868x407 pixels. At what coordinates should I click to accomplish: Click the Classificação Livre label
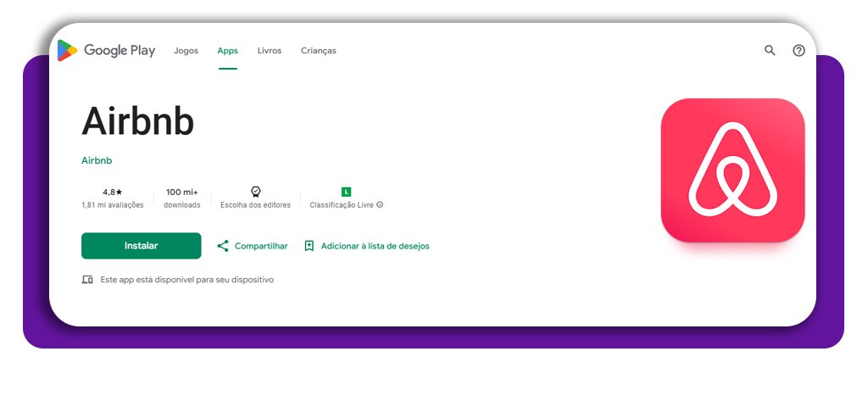(342, 205)
